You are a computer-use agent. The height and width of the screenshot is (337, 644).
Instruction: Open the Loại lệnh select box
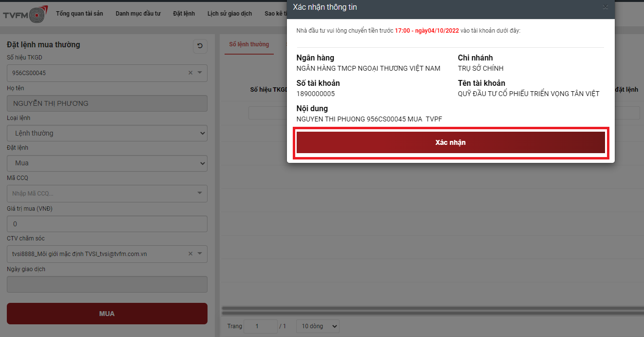pos(107,133)
